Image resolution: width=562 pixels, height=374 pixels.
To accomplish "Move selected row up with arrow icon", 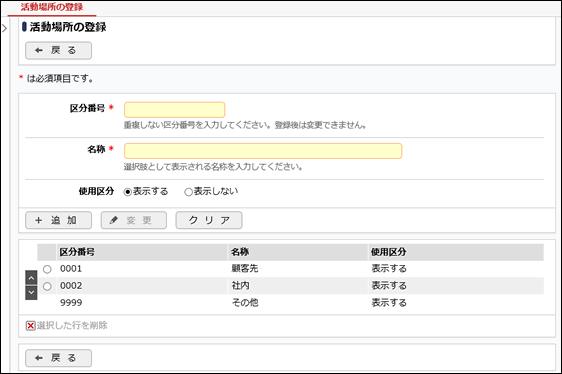I will point(31,278).
